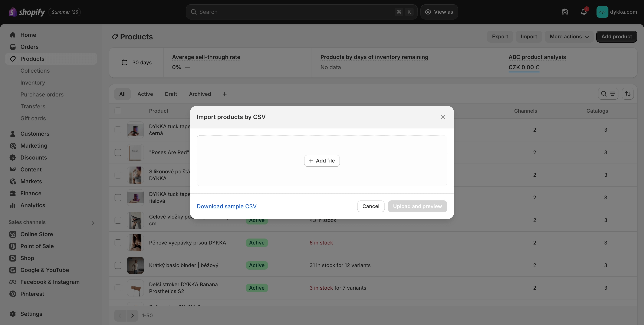644x325 pixels.
Task: Open the 30 days date range selector
Action: pos(137,62)
